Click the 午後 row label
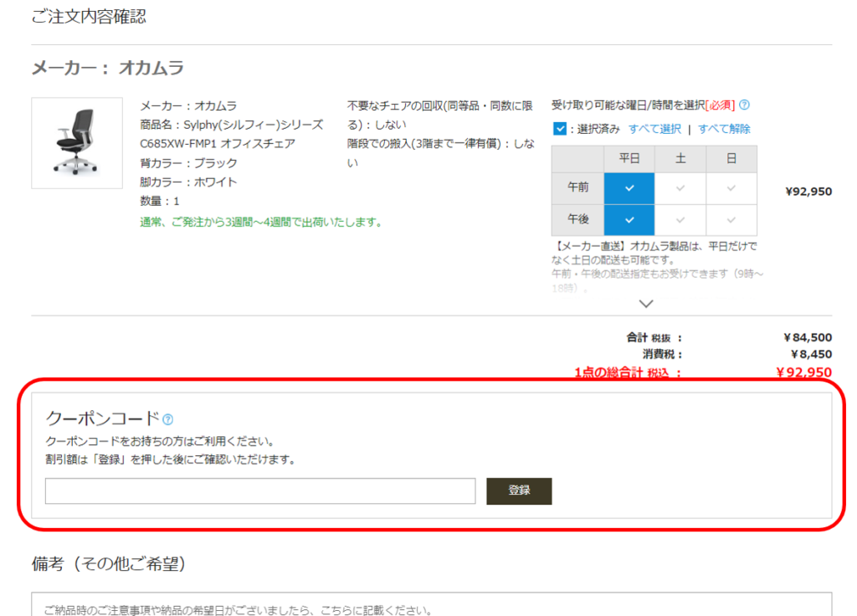This screenshot has width=857, height=616. point(577,220)
